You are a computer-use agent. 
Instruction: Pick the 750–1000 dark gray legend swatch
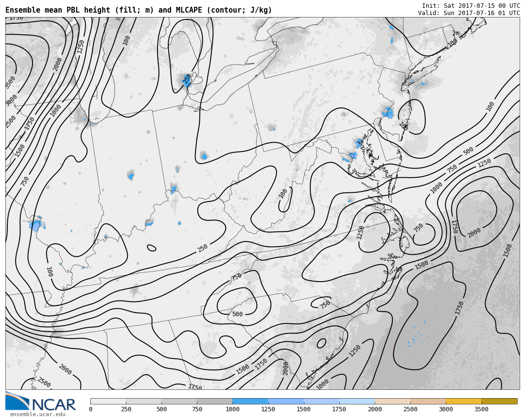pos(215,401)
